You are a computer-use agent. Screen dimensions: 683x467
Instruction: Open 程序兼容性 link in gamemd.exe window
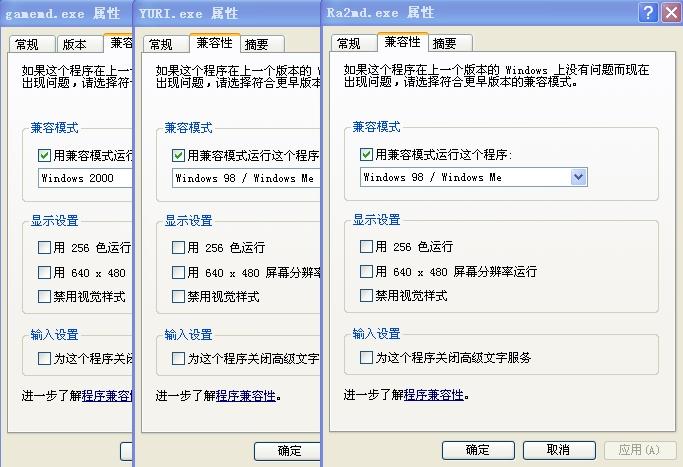tap(107, 396)
